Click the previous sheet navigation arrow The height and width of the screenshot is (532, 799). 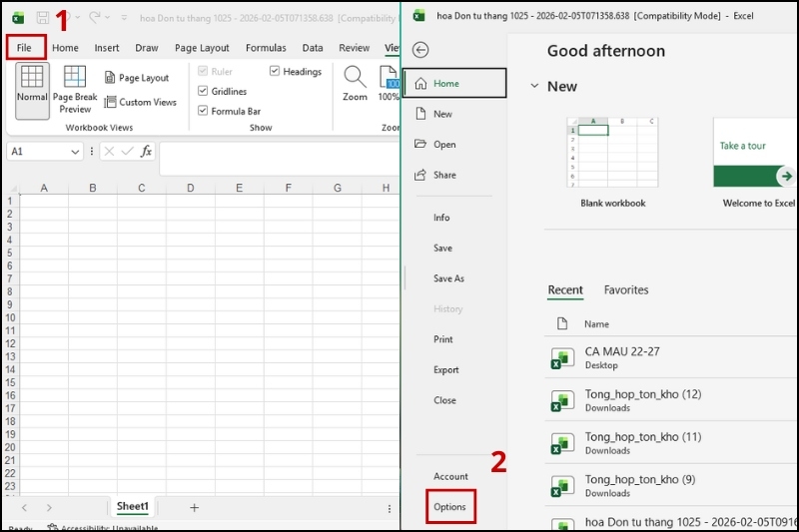pos(24,508)
